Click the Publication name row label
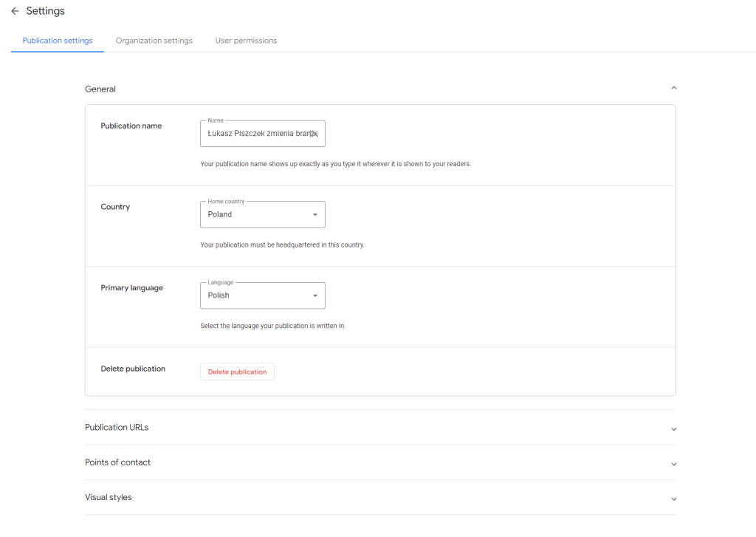The height and width of the screenshot is (537, 756). pos(131,126)
